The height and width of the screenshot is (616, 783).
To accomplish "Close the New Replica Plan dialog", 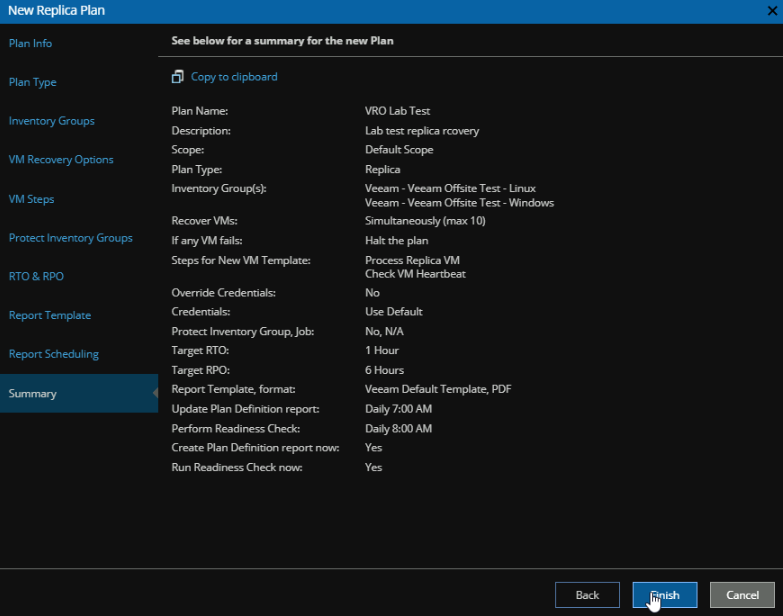I will [772, 10].
